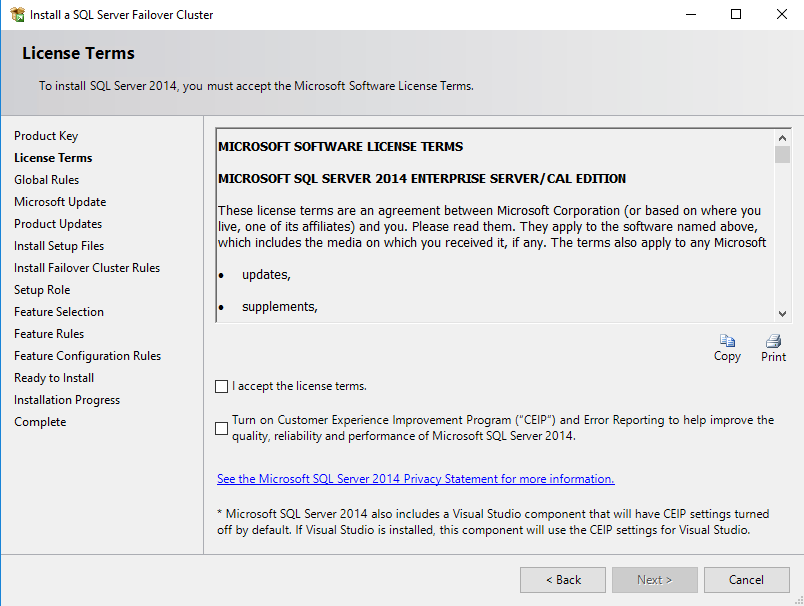Select the License Terms step in sidebar
Screen dimensions: 804x606
pyautogui.click(x=53, y=158)
